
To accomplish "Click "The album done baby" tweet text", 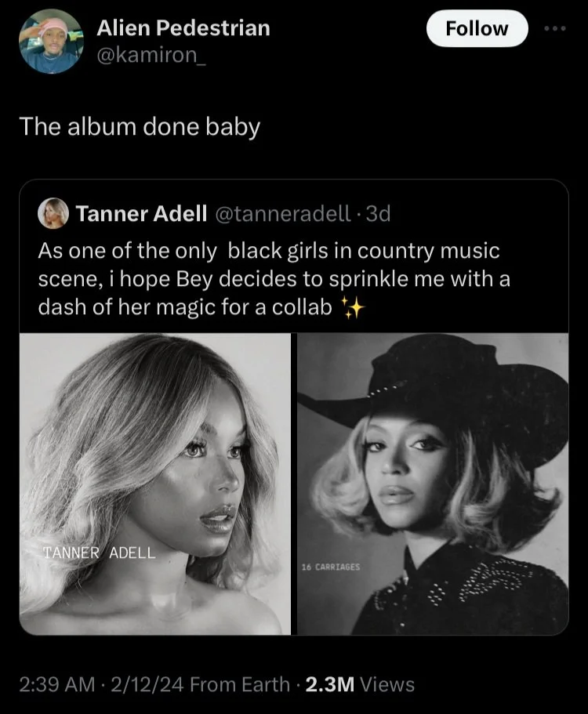I will pos(139,126).
